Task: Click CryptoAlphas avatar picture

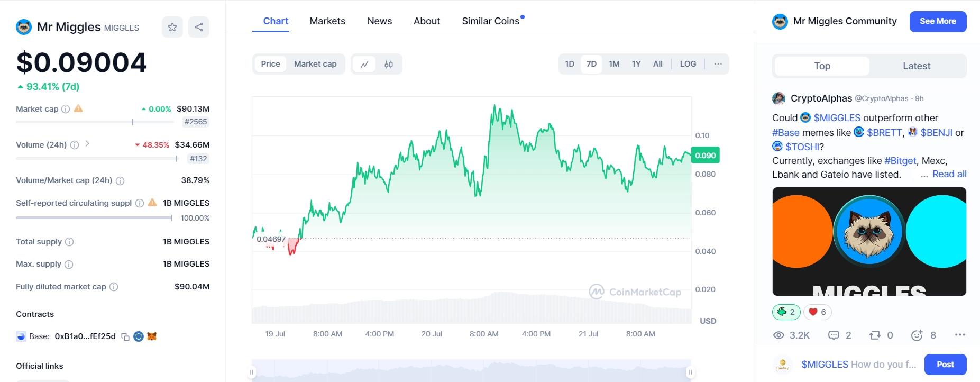Action: (778, 98)
